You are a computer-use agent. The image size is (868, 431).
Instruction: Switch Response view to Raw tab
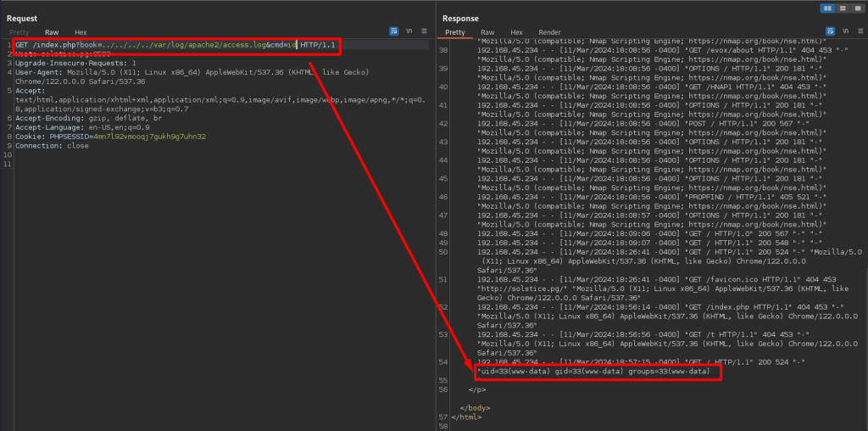(x=487, y=32)
